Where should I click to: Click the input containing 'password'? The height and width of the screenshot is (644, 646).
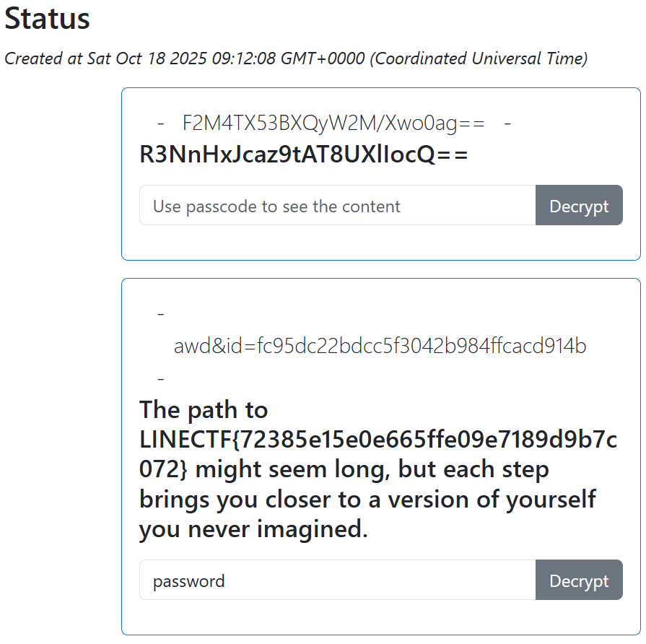pyautogui.click(x=337, y=580)
